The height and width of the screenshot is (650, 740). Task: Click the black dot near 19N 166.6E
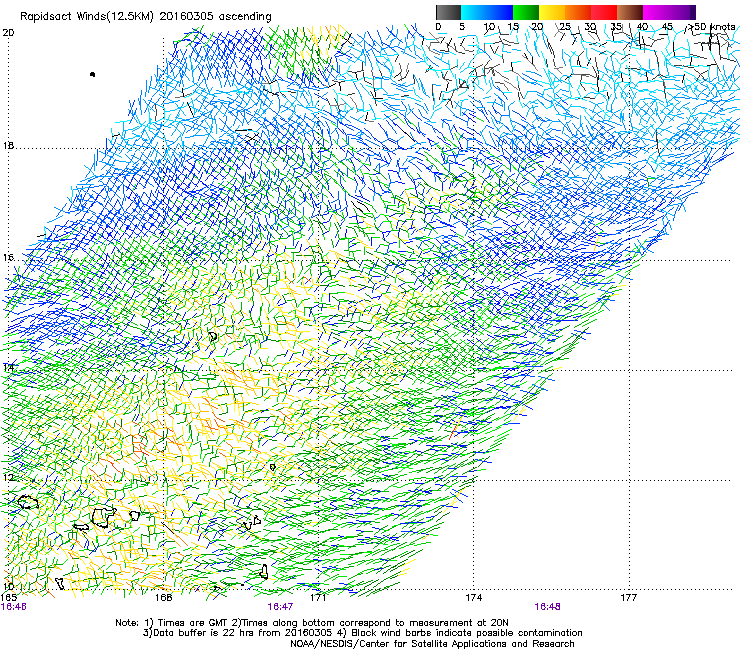pyautogui.click(x=92, y=74)
